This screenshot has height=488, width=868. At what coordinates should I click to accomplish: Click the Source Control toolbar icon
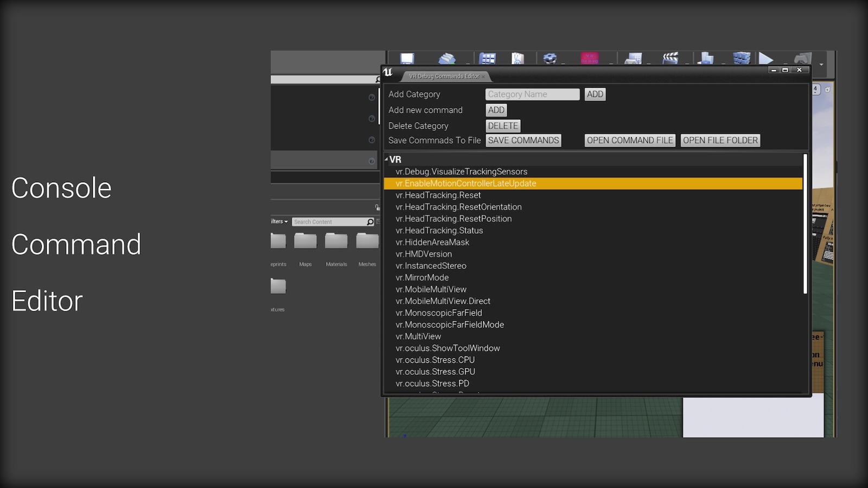tap(447, 58)
